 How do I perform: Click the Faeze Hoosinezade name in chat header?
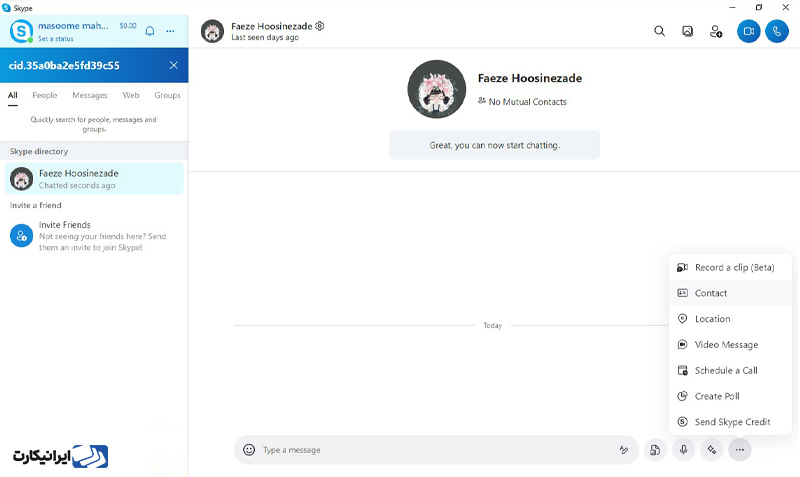271,26
